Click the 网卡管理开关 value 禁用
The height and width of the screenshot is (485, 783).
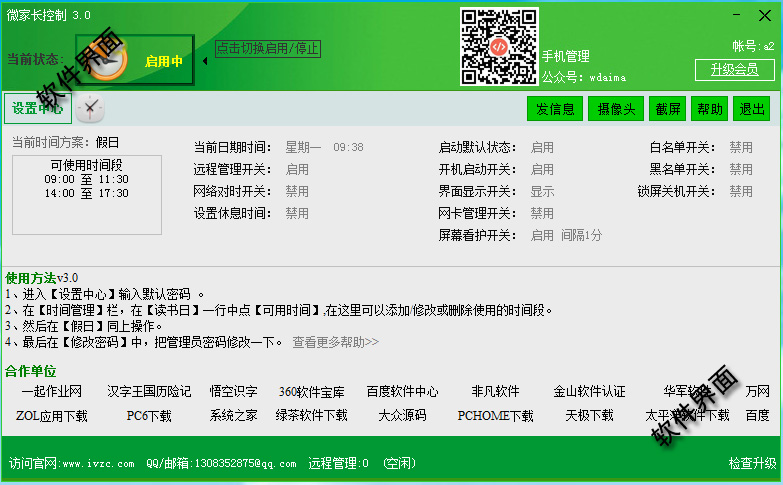click(542, 213)
